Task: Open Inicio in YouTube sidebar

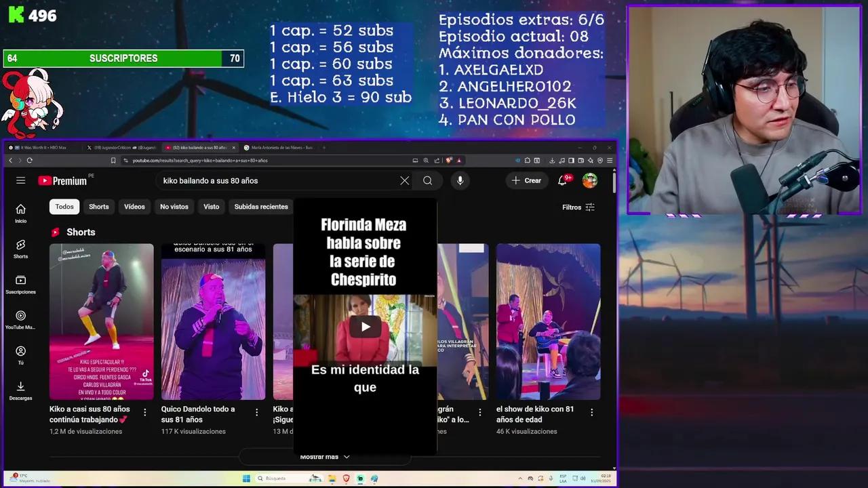Action: (x=21, y=213)
